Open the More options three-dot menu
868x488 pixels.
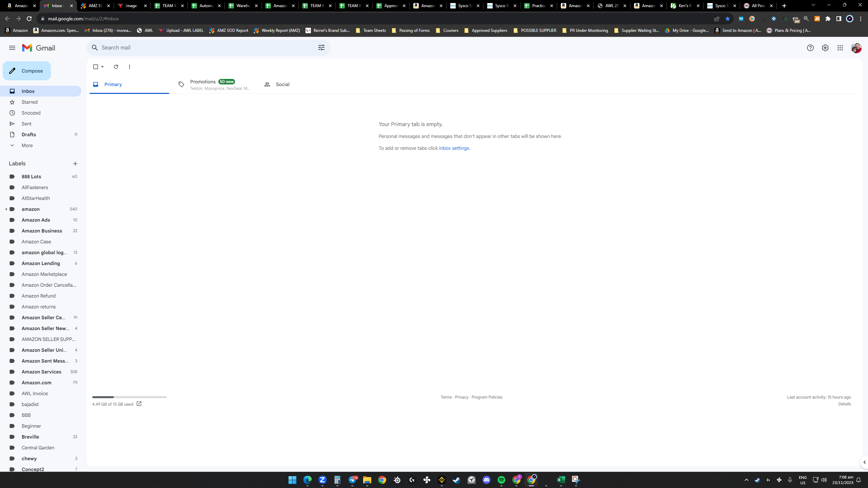click(x=130, y=67)
